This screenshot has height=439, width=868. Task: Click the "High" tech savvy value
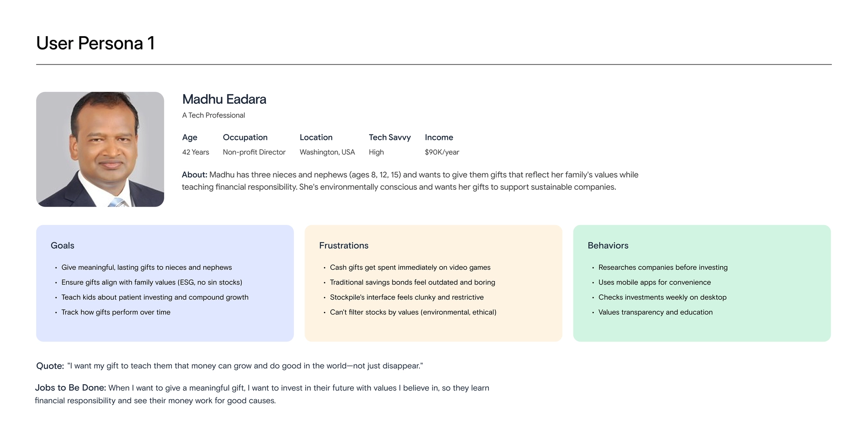(376, 152)
